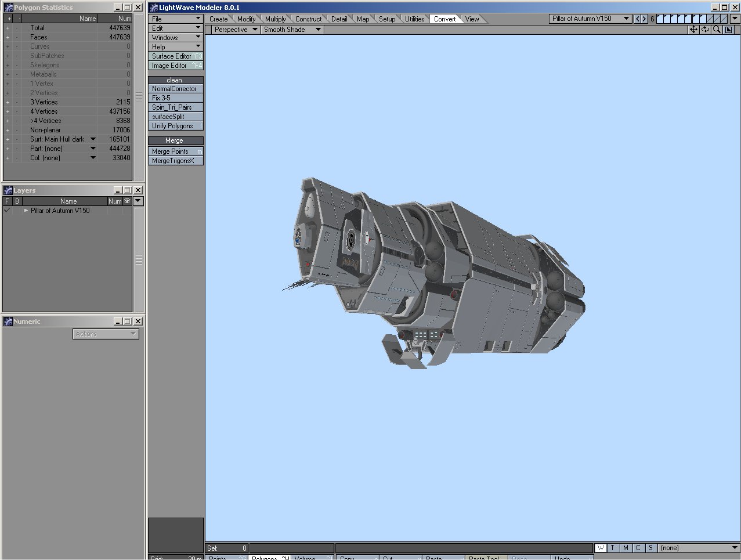Screen dimensions: 741x560
Task: Click the viewport maximize toggle icon
Action: [729, 30]
